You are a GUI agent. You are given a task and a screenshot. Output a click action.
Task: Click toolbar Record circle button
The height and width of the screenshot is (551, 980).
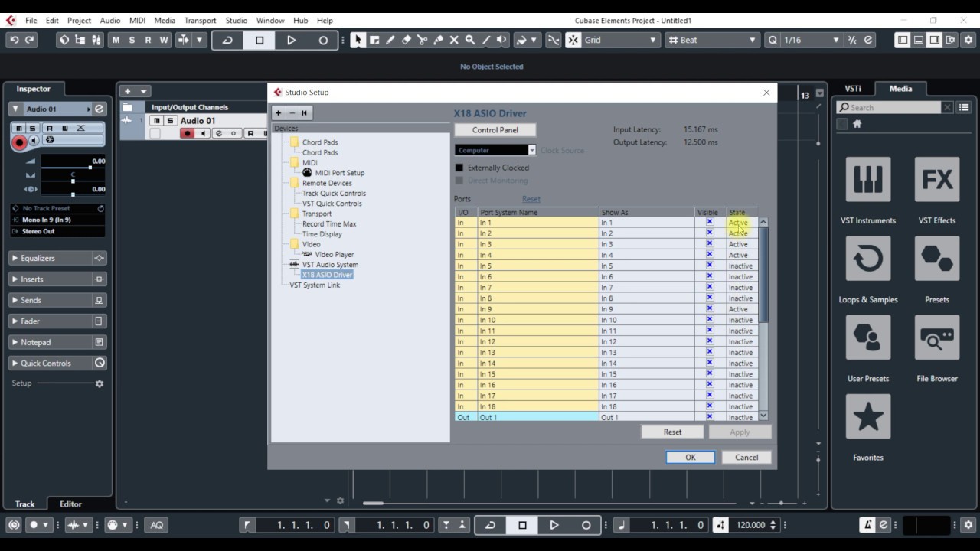click(x=323, y=40)
